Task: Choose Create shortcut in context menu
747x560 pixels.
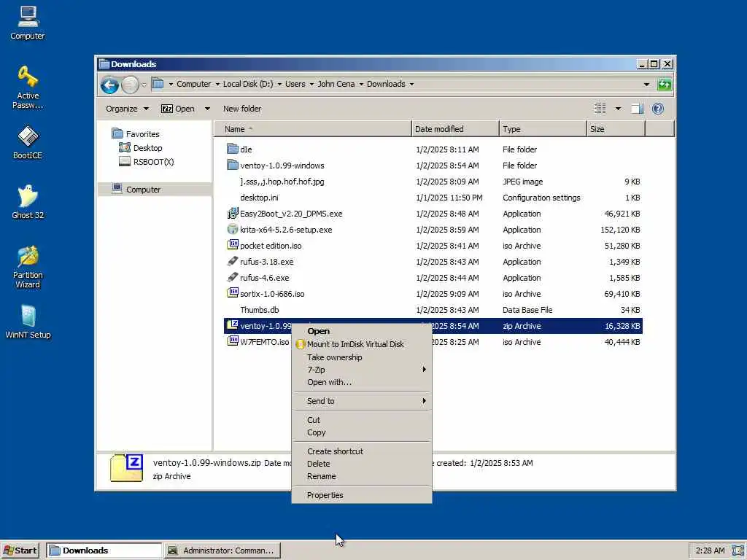Action: pyautogui.click(x=362, y=451)
